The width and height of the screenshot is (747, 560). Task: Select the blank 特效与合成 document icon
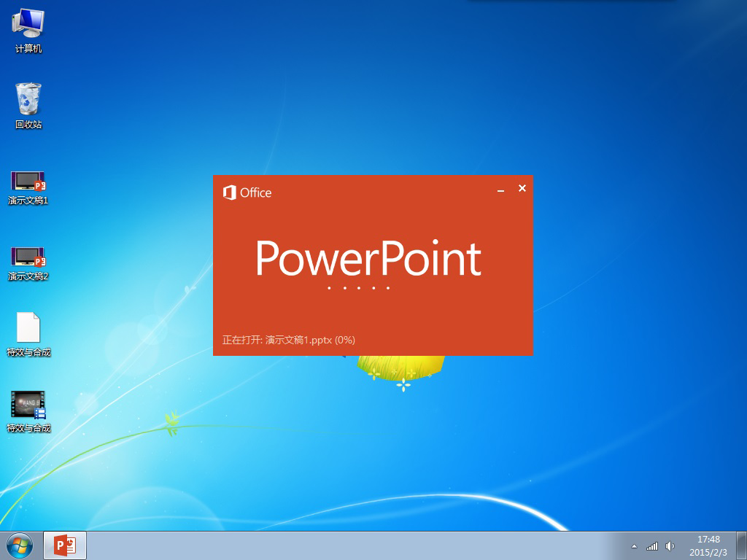[x=28, y=334]
